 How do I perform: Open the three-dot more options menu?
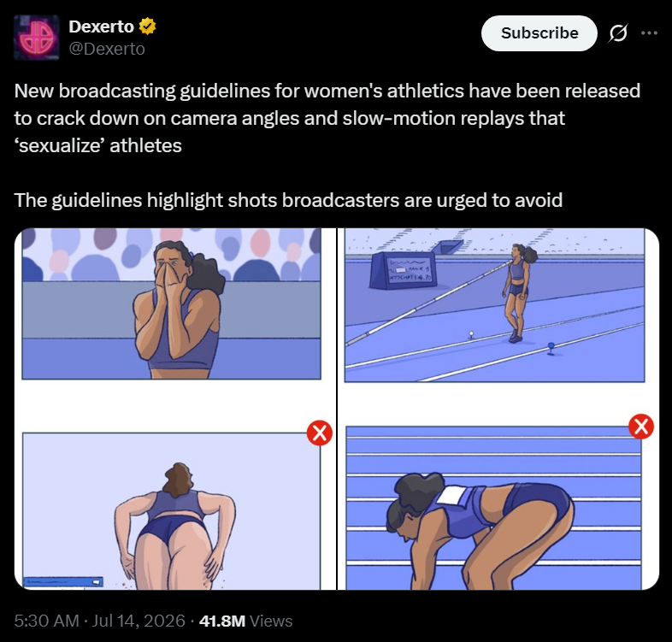[x=649, y=33]
